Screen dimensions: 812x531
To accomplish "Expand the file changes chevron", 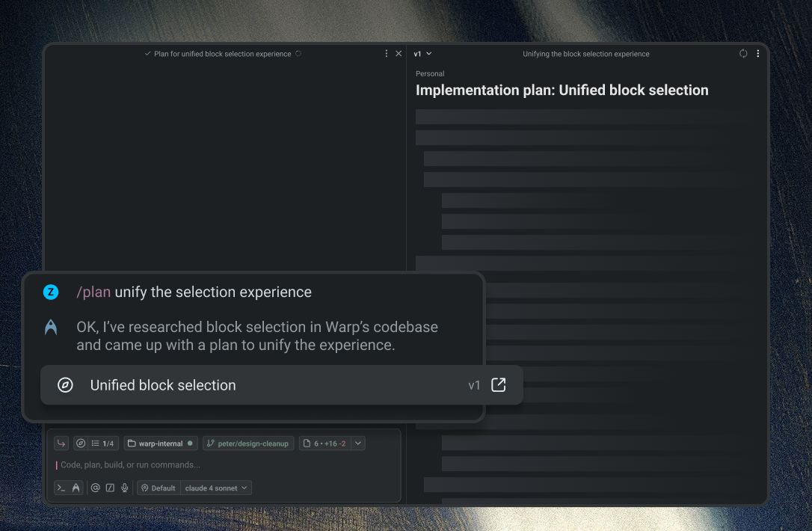I will click(x=358, y=443).
